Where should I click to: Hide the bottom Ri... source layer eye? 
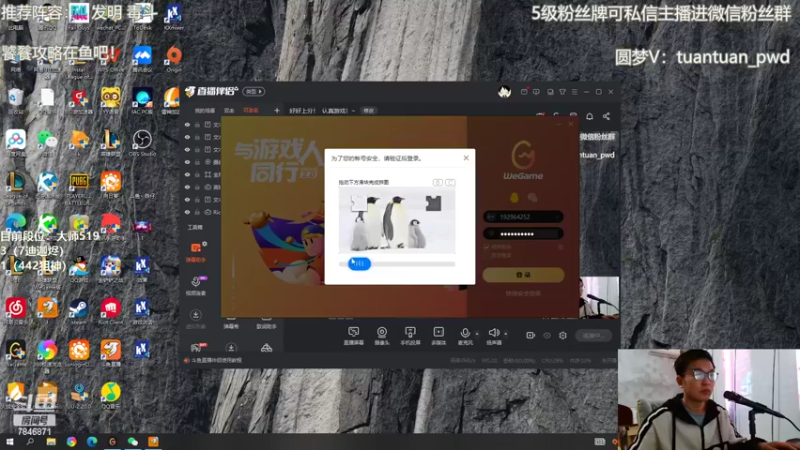187,212
